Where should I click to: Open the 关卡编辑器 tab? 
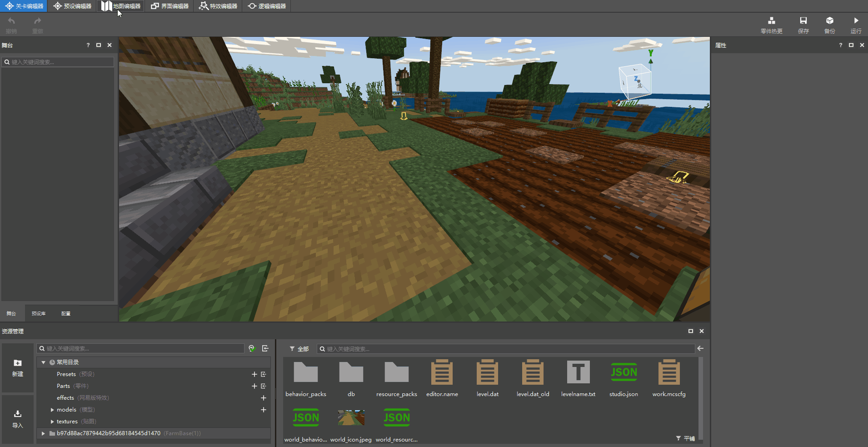pos(24,6)
